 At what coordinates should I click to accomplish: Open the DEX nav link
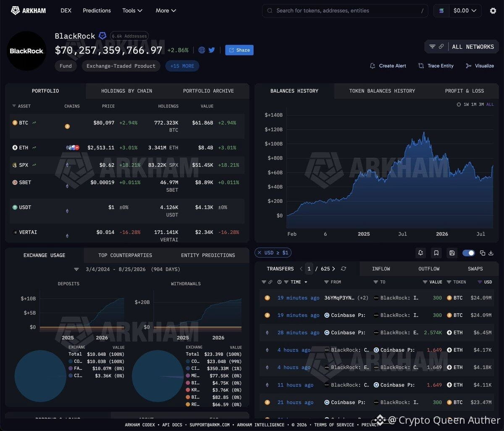click(66, 10)
